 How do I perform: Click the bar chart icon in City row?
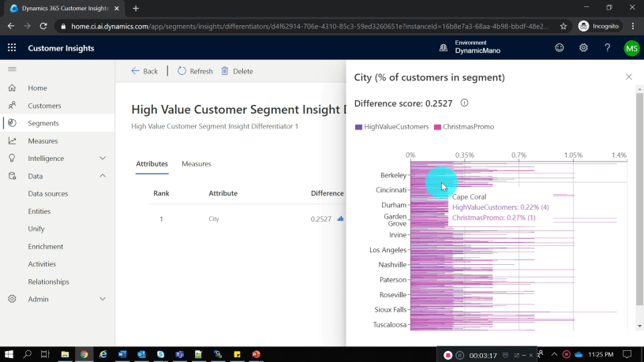[x=340, y=218]
